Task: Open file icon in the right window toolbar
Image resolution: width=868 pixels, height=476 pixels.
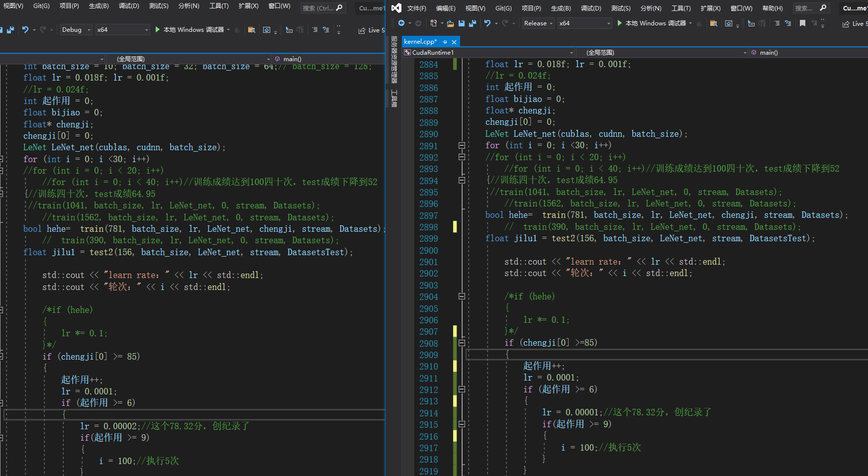Action: [450, 23]
